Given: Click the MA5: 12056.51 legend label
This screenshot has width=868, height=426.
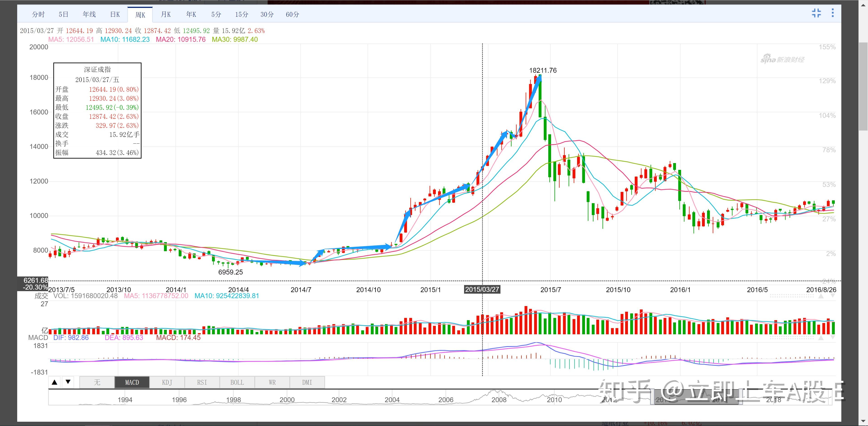Looking at the screenshot, I should tap(71, 39).
